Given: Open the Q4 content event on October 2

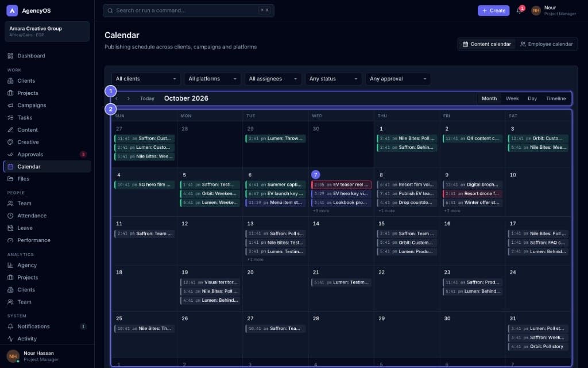Looking at the screenshot, I should [473, 139].
